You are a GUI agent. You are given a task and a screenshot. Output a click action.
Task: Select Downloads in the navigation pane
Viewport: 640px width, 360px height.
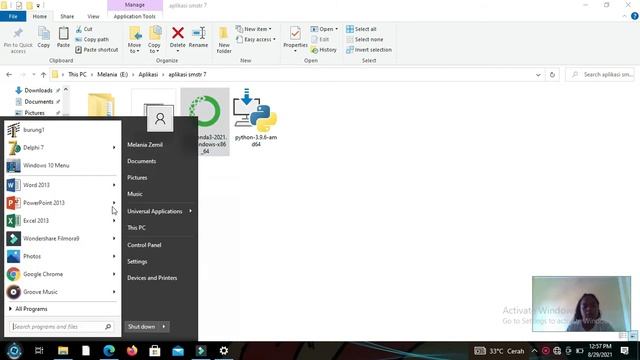point(38,91)
